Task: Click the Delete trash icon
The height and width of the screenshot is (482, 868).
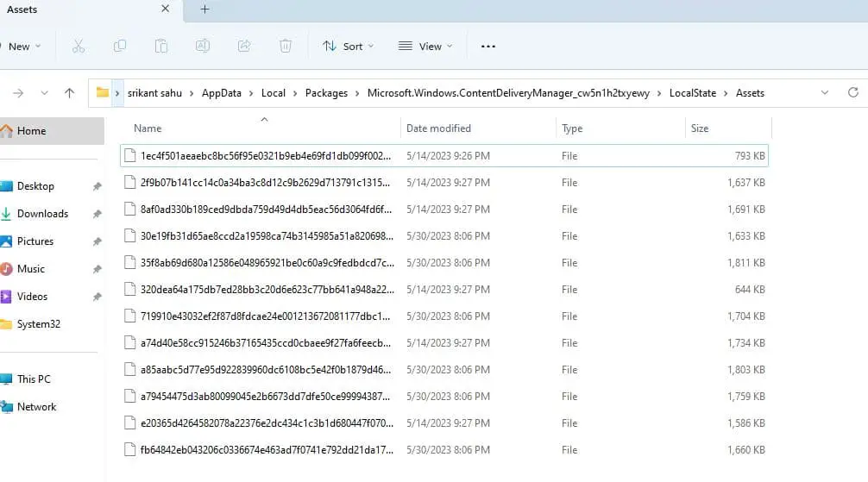Action: (286, 47)
